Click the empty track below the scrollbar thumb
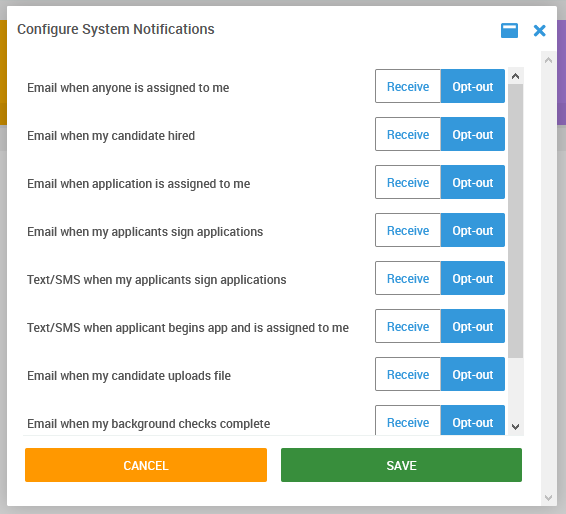The height and width of the screenshot is (514, 566). 515,388
